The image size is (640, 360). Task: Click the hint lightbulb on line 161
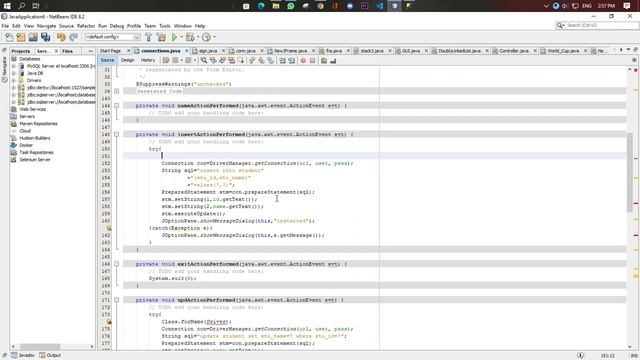click(x=109, y=228)
